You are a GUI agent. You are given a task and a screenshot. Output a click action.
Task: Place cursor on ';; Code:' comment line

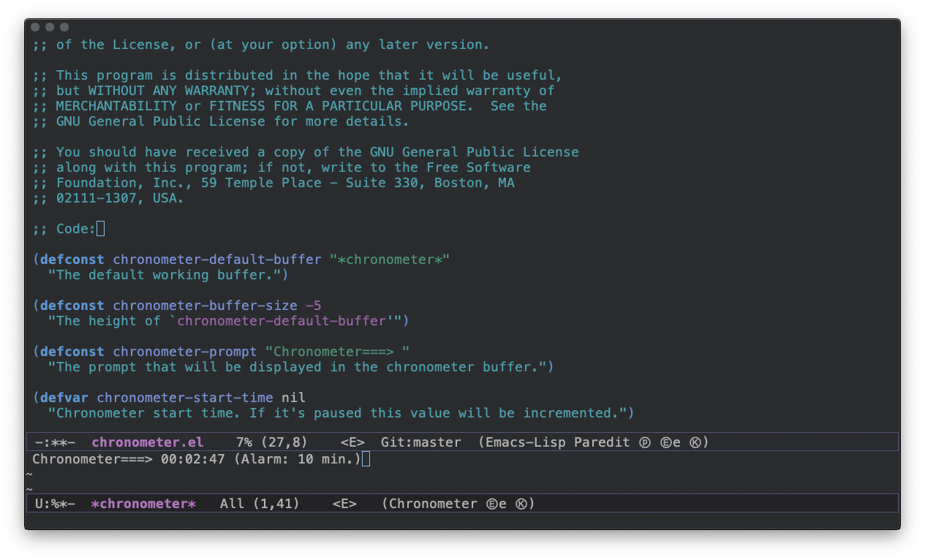tap(64, 229)
